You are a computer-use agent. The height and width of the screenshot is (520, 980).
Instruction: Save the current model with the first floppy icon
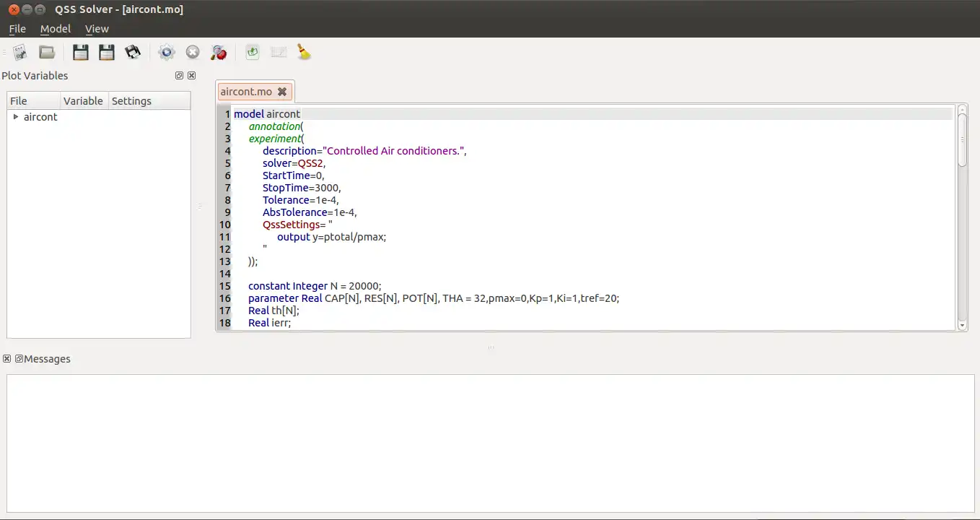tap(81, 52)
